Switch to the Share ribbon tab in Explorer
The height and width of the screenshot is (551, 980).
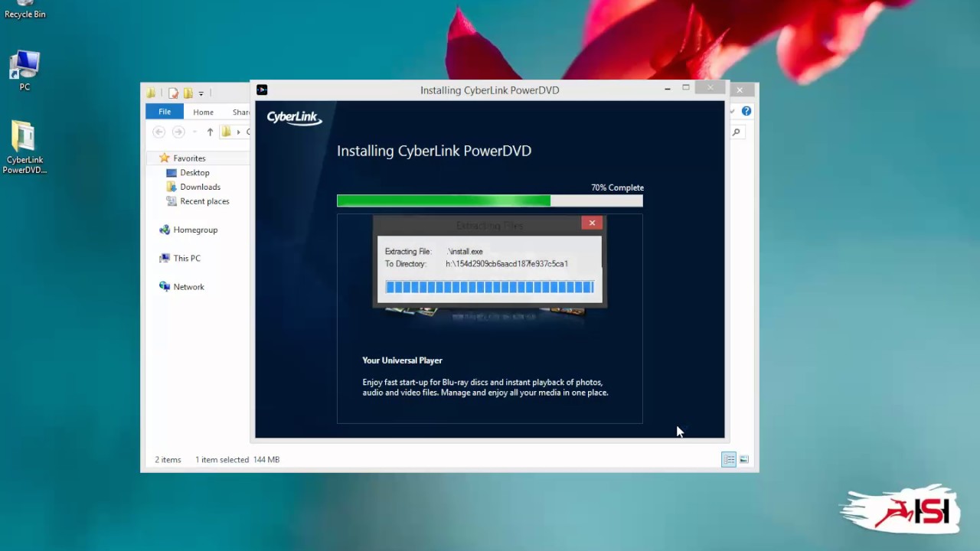(x=240, y=112)
